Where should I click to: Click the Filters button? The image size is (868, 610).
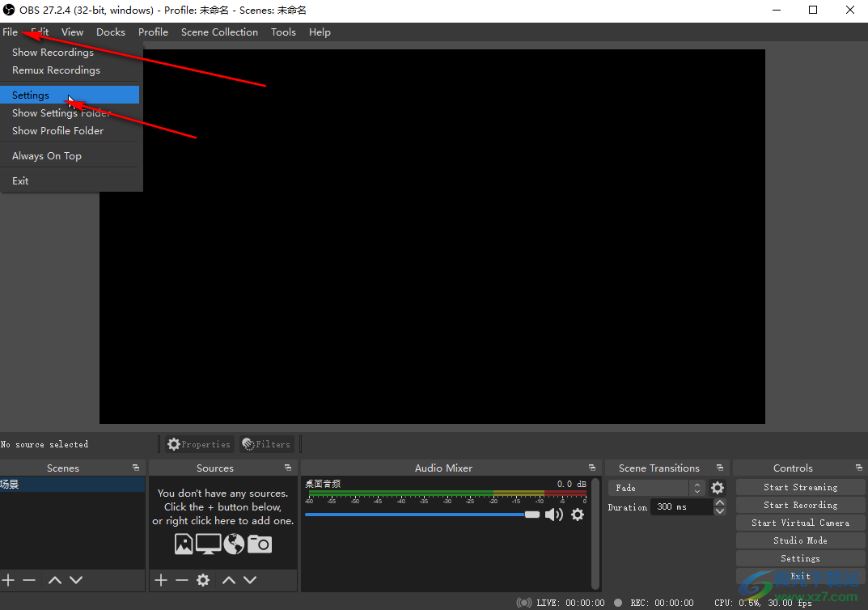pyautogui.click(x=266, y=444)
